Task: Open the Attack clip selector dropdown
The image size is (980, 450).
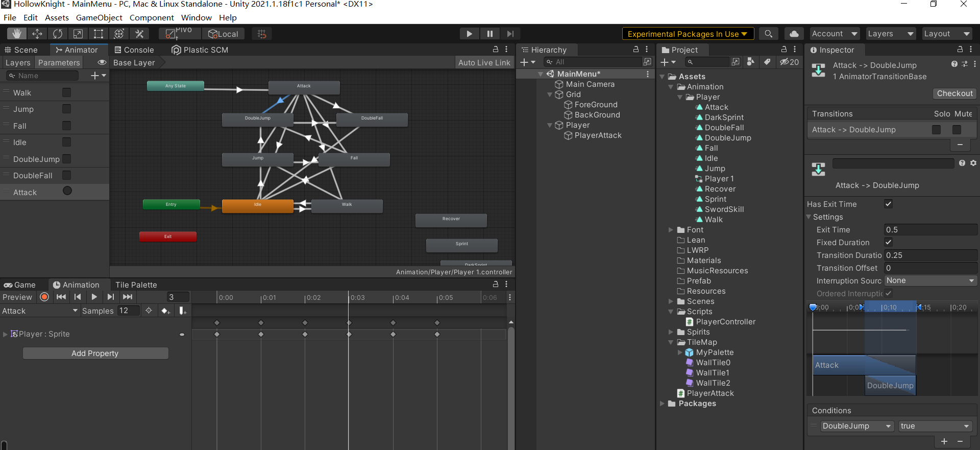Action: [x=40, y=311]
